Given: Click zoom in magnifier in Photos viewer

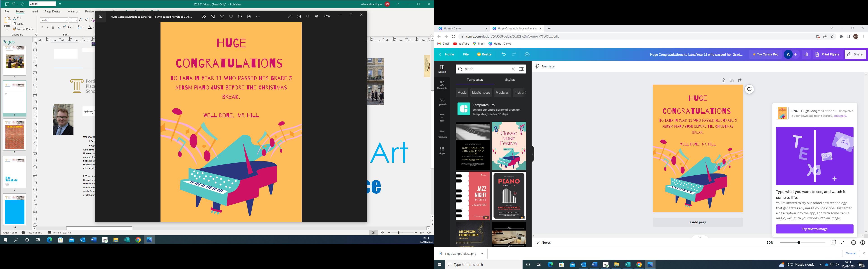Looking at the screenshot, I should point(317,17).
